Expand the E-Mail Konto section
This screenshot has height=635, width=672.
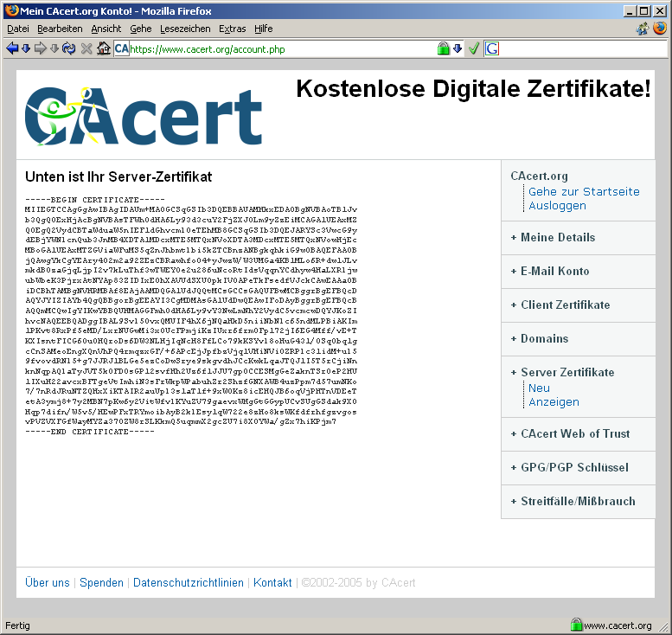pyautogui.click(x=550, y=271)
